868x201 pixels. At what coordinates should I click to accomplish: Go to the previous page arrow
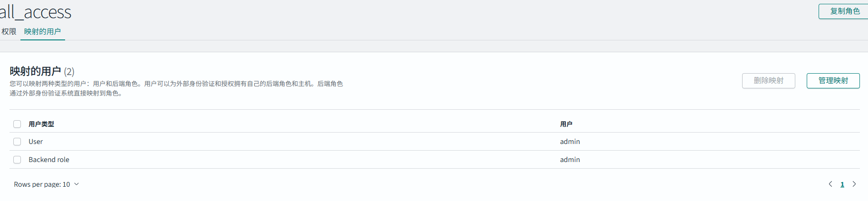click(x=830, y=184)
